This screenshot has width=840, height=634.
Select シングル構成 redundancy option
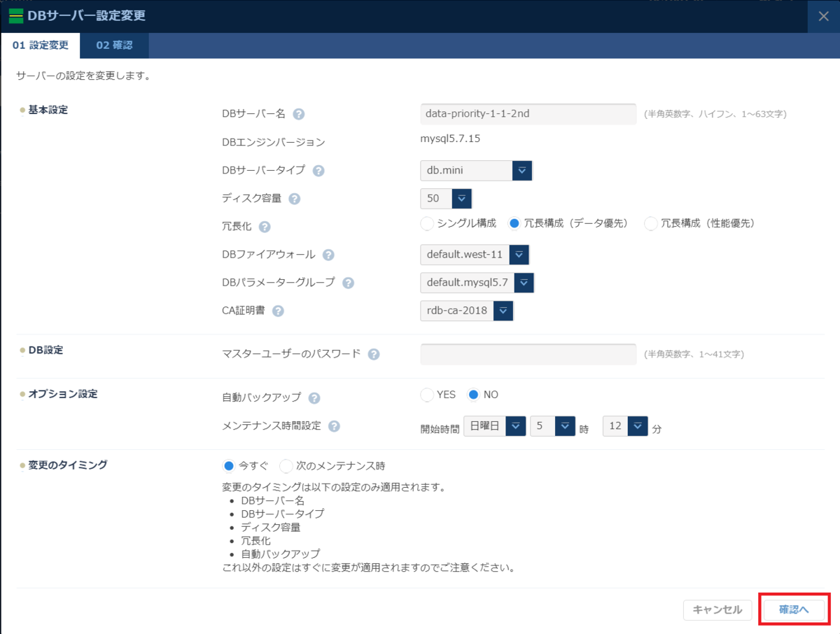pyautogui.click(x=427, y=224)
